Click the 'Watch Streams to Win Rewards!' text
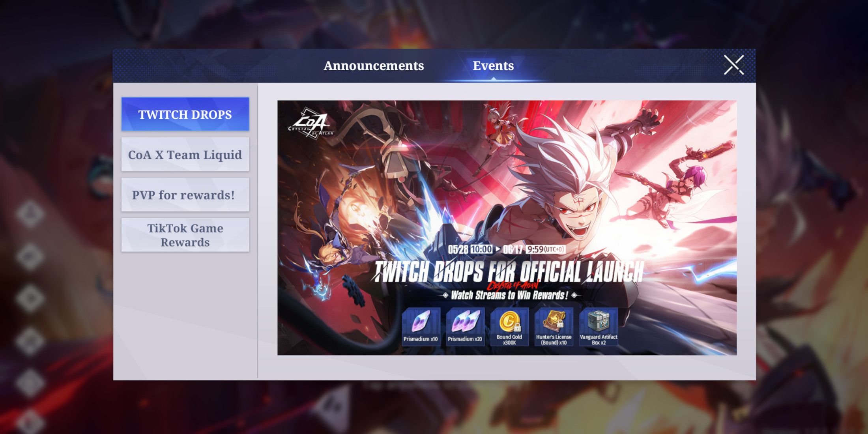This screenshot has width=868, height=434. pos(509,295)
